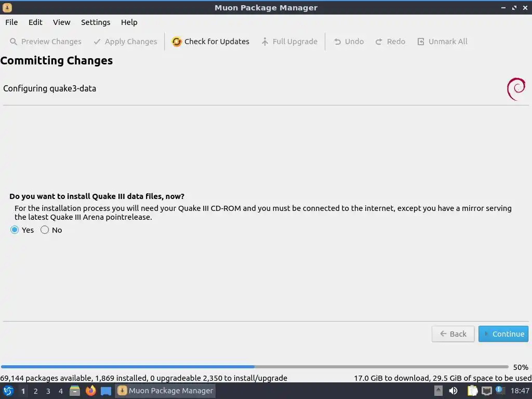The width and height of the screenshot is (532, 399).
Task: Switch to virtual desktop 3
Action: pyautogui.click(x=48, y=391)
